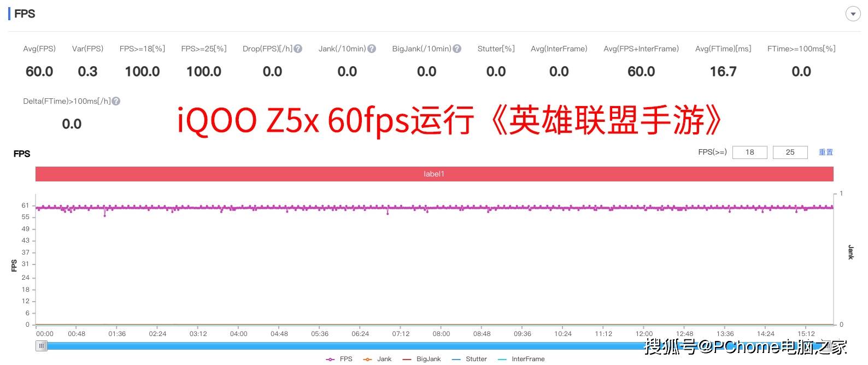The height and width of the screenshot is (365, 868).
Task: Open the Drop(FPS) help icon
Action: coord(298,49)
